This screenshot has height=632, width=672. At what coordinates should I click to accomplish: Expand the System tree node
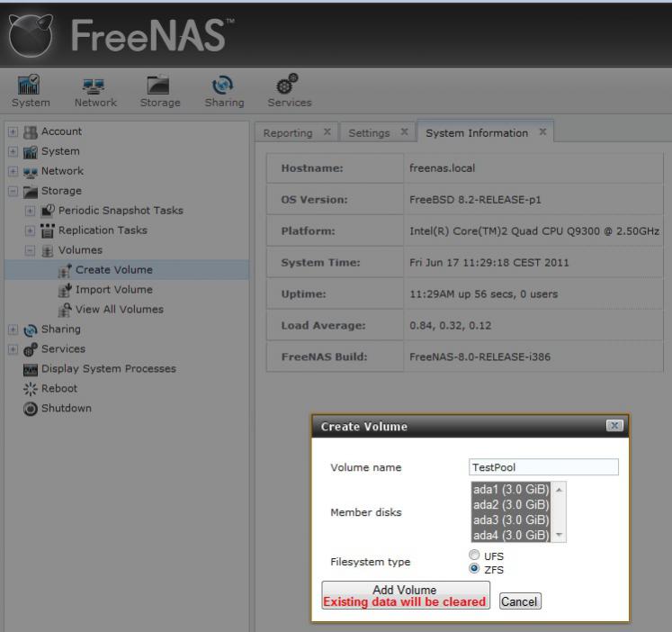13,151
